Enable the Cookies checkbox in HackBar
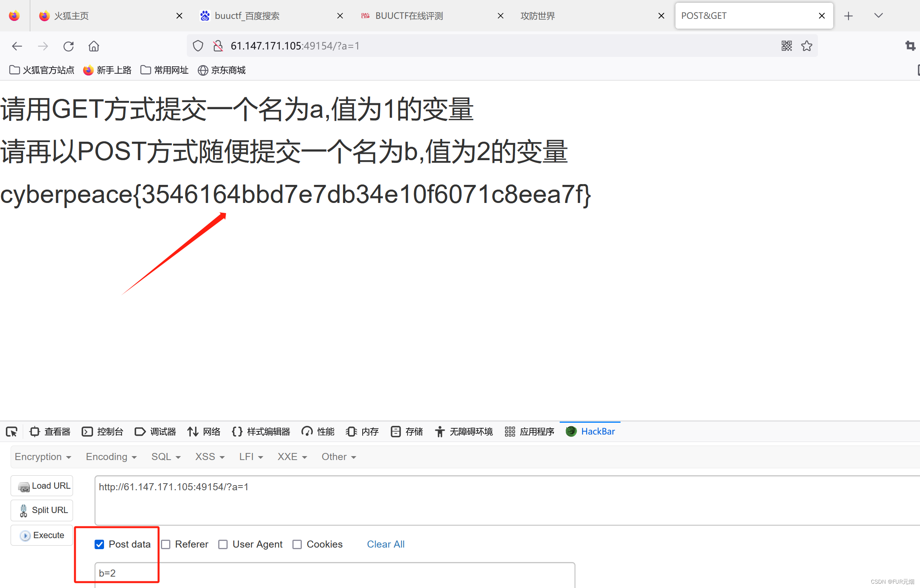This screenshot has width=920, height=588. [x=297, y=544]
